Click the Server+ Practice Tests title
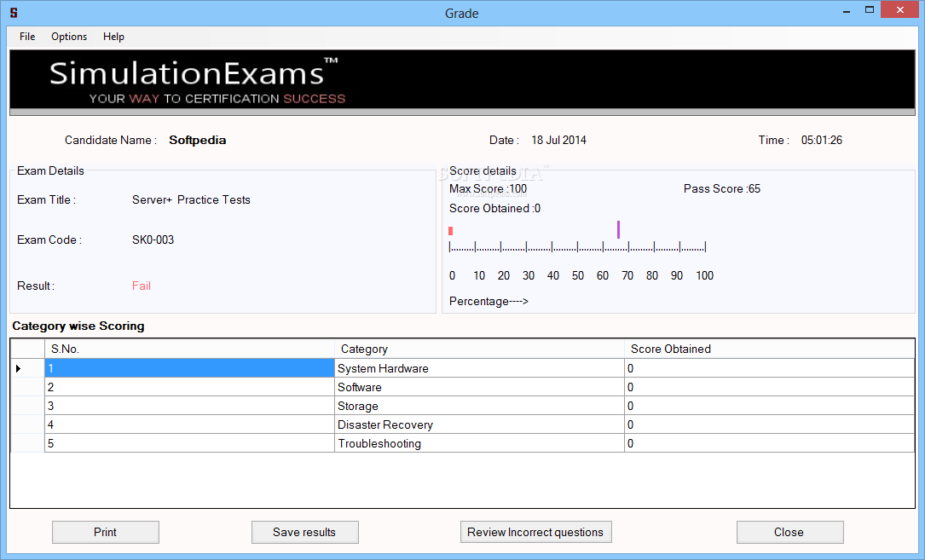This screenshot has width=925, height=560. coord(191,199)
